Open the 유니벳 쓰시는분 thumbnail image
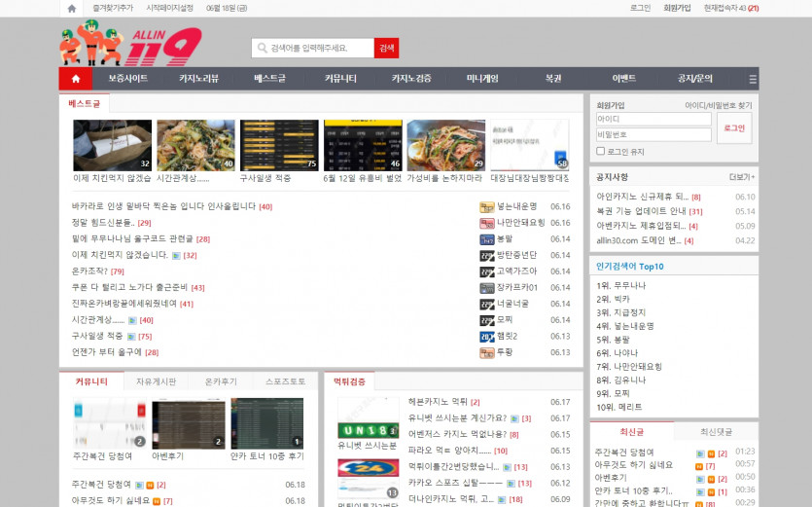 tap(368, 430)
